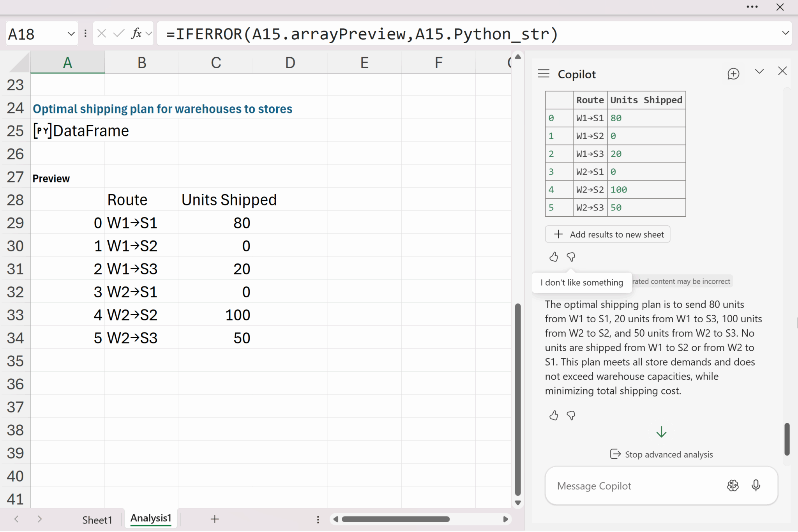
Task: Like the results table response
Action: tap(553, 257)
